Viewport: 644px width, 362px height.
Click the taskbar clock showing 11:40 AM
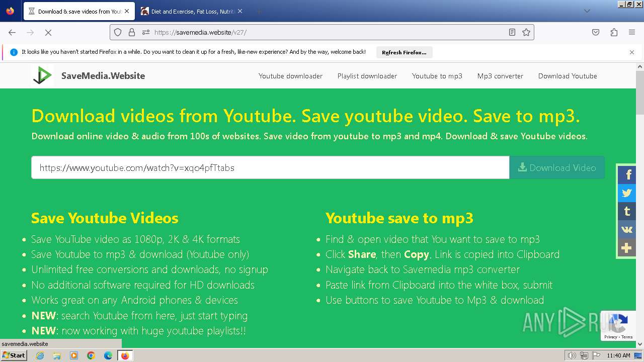(x=618, y=355)
